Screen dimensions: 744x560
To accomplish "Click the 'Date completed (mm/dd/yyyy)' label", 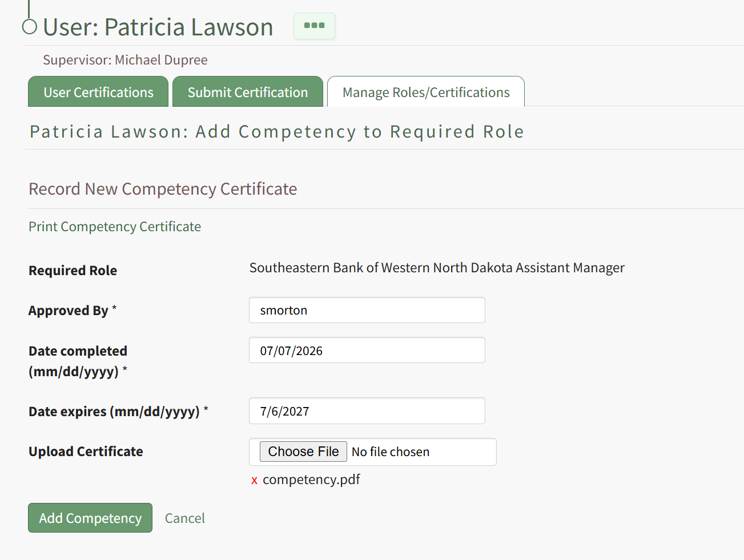I will point(78,361).
